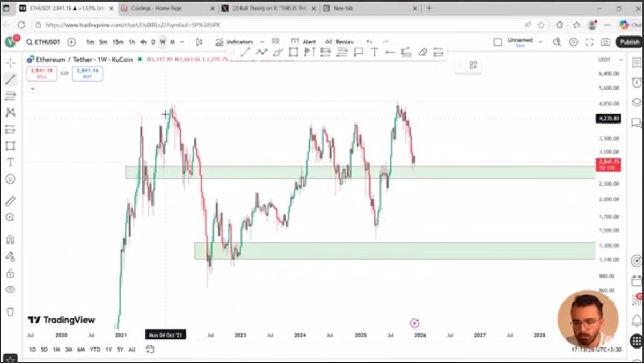This screenshot has height=363, width=644.
Task: Set date range to 3M
Action: 69,350
